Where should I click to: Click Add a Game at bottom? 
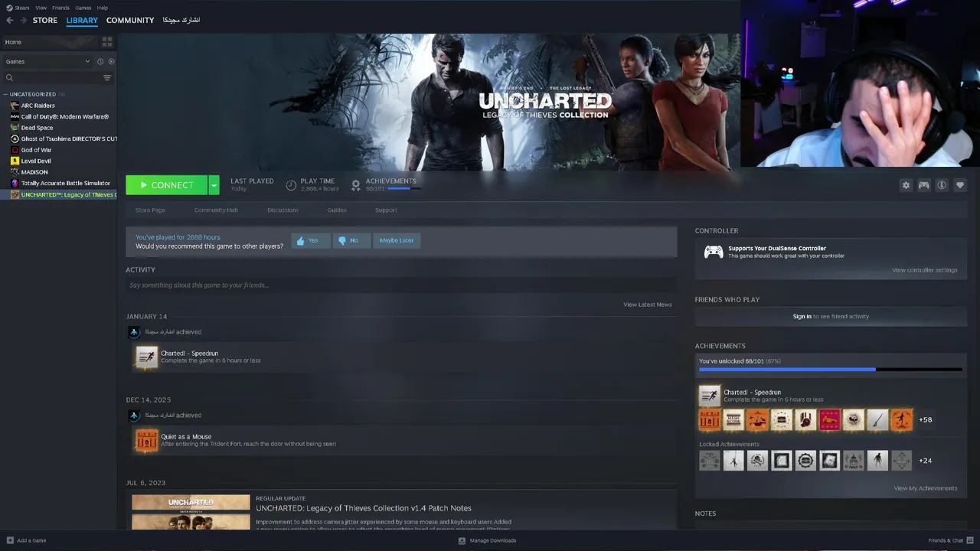click(26, 540)
